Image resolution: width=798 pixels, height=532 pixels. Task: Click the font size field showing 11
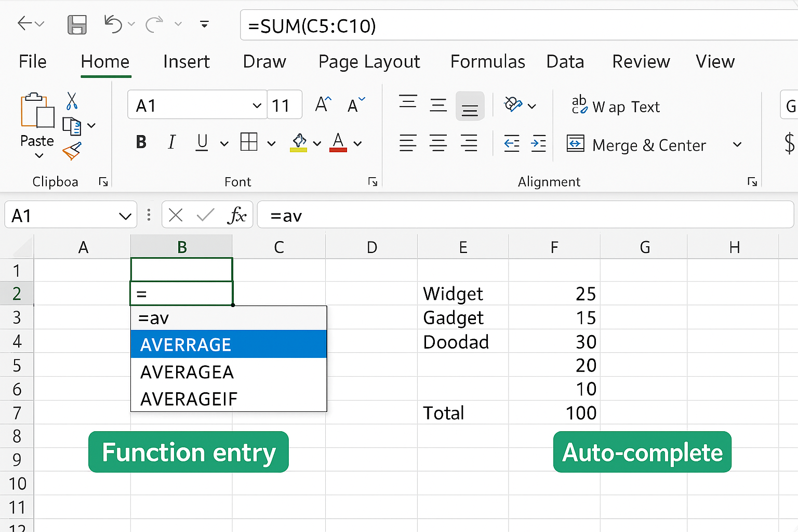coord(285,105)
